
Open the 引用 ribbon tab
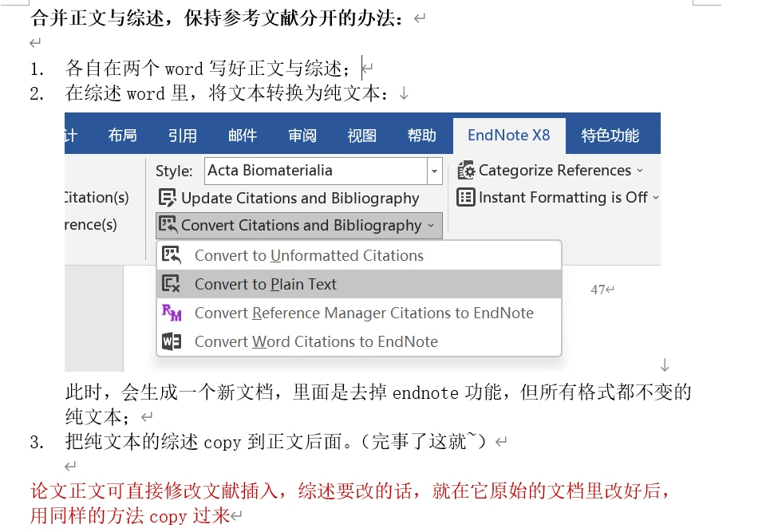[183, 136]
